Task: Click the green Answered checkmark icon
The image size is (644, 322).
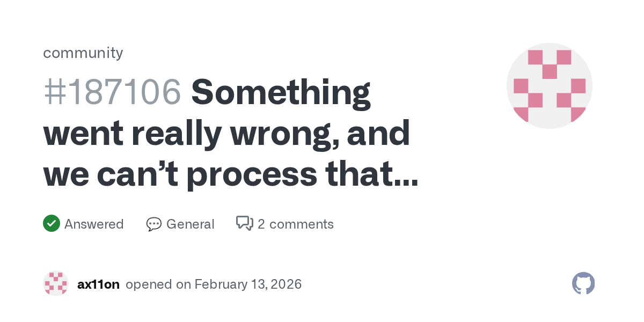Action: point(51,223)
